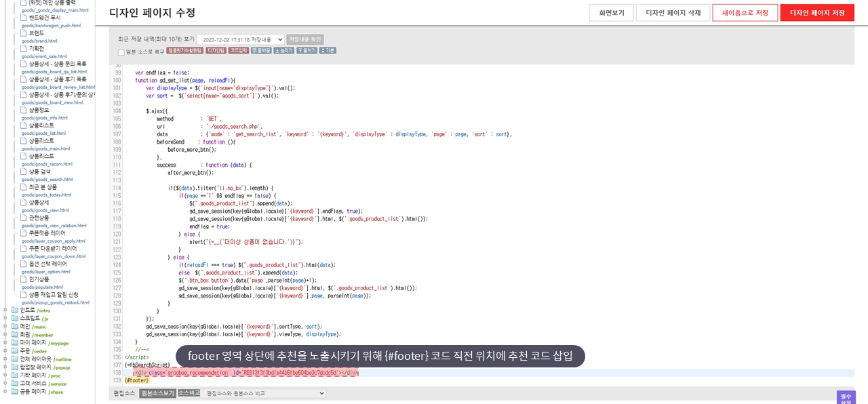Screen dimensions: 868x404
Task: Switch to the 원본소스보기 tab
Action: pyautogui.click(x=157, y=393)
